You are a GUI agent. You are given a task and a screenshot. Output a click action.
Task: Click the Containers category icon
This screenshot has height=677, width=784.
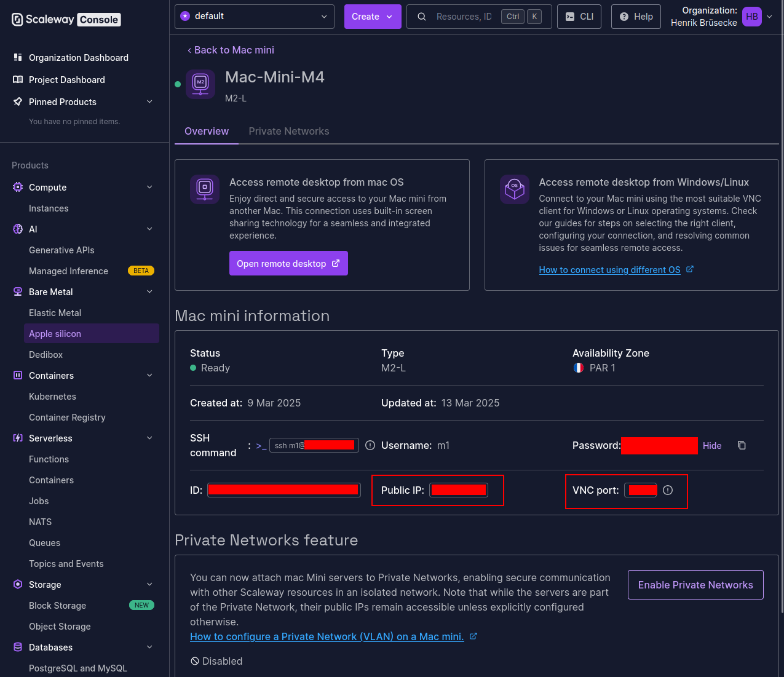(x=18, y=376)
